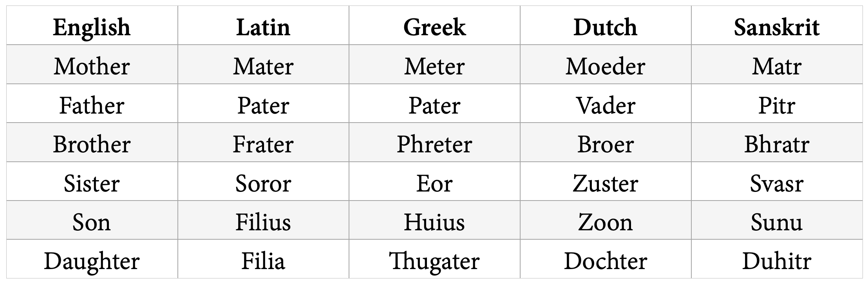
Task: Select the English cell Daughter
Action: (92, 261)
